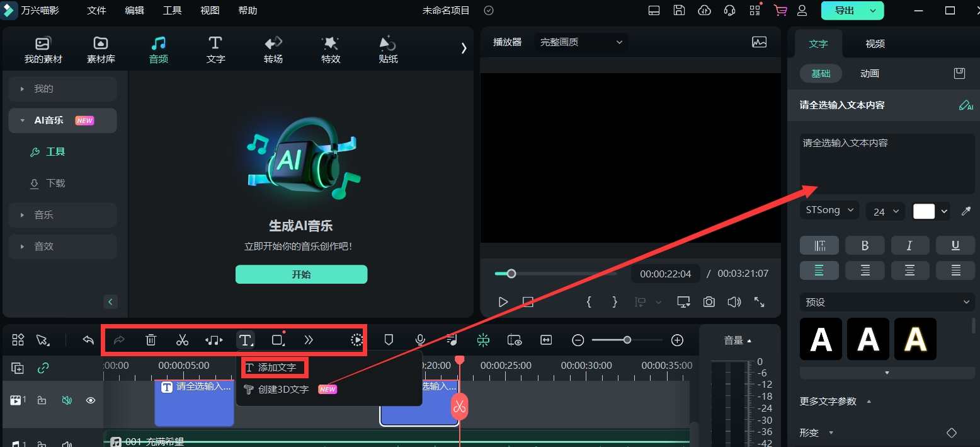Click the zoom-to-fit timeline icon

545,340
